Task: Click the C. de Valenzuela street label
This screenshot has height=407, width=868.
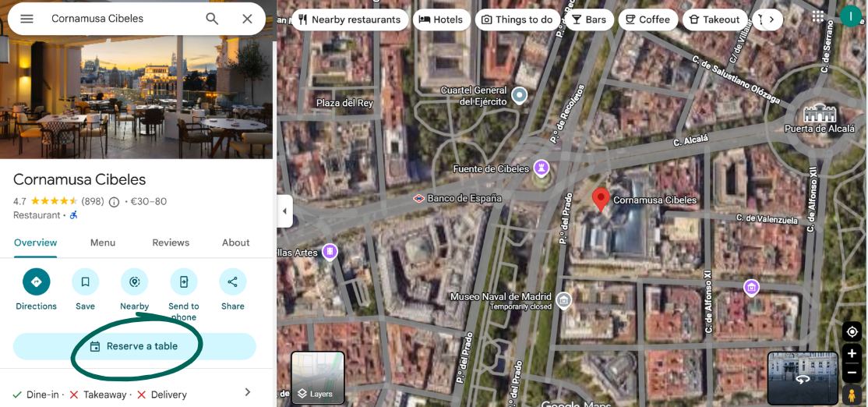Action: 767,219
